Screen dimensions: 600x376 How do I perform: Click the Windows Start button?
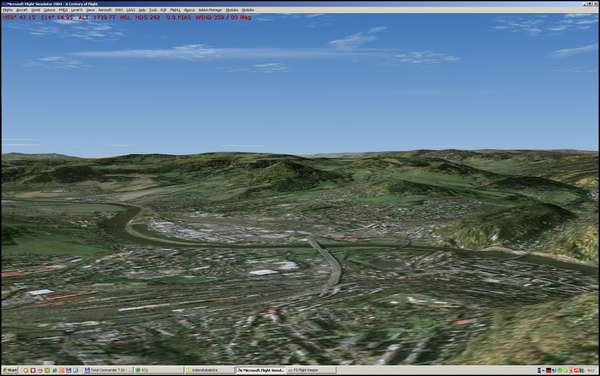click(x=10, y=370)
